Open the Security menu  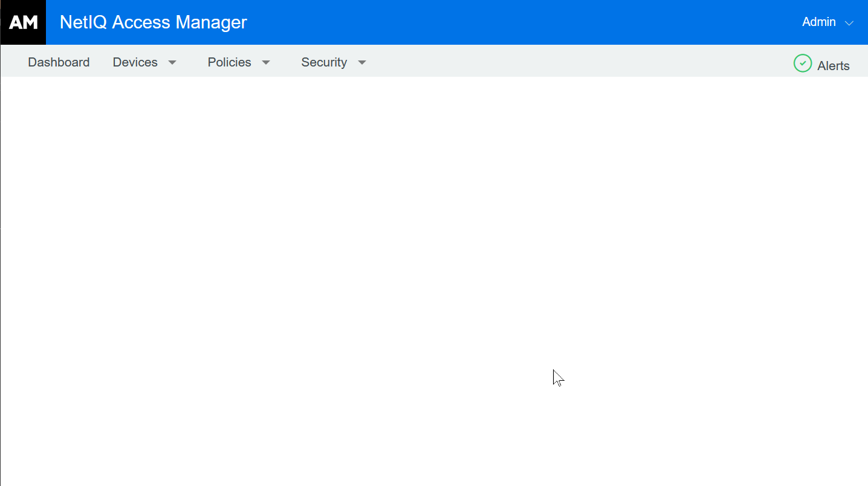coord(324,62)
